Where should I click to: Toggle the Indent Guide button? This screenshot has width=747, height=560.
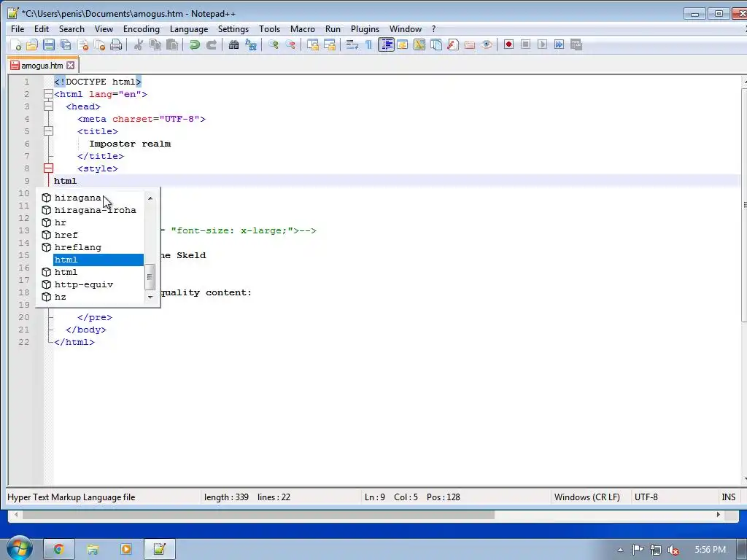click(x=386, y=44)
